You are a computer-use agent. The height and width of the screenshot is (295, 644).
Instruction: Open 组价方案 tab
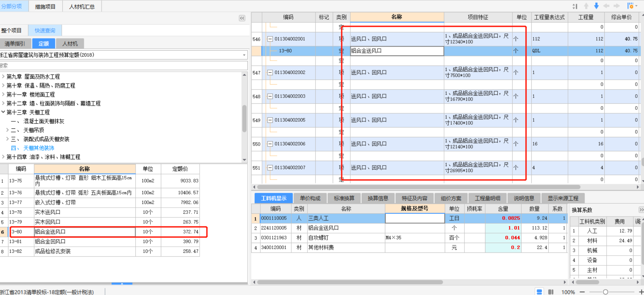[451, 198]
